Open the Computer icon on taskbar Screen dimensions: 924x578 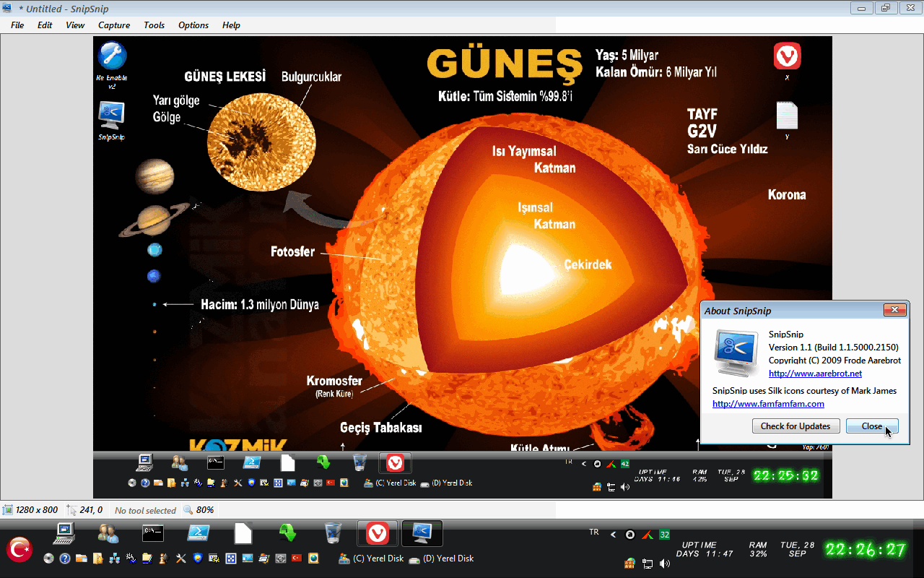coord(64,533)
